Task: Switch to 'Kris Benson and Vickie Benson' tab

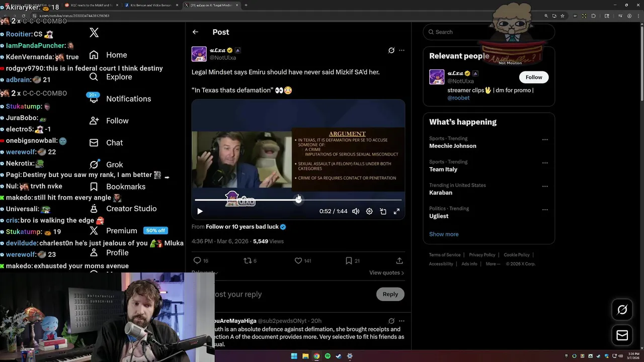Action: 151,5
